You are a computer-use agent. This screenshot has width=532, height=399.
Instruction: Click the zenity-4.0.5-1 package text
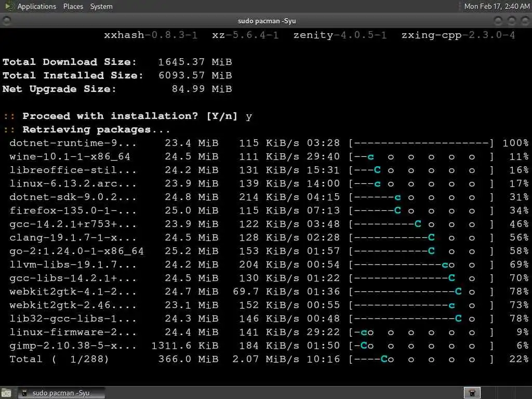[x=340, y=35]
